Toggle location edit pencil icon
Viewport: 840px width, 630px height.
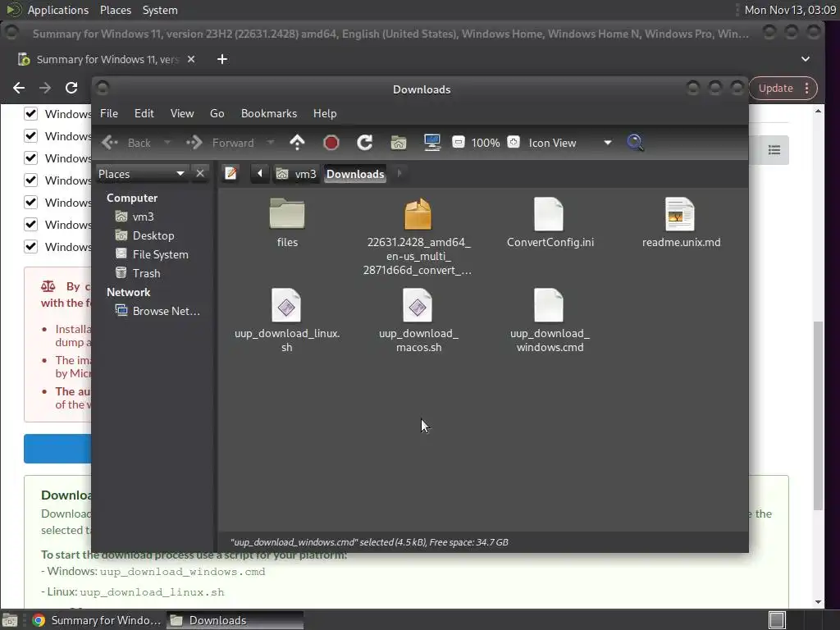click(231, 174)
